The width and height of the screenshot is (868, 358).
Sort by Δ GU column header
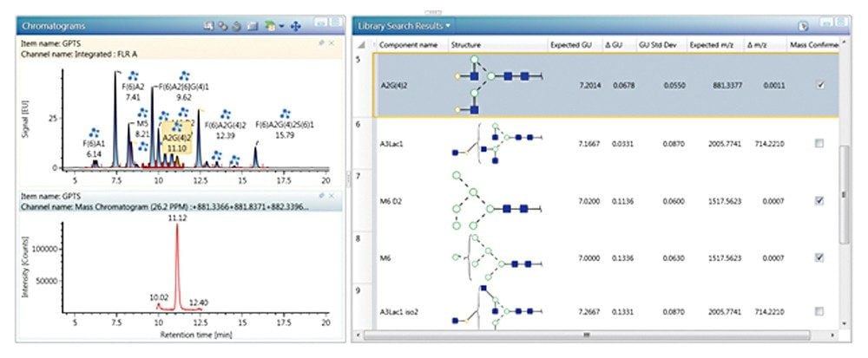tap(615, 45)
